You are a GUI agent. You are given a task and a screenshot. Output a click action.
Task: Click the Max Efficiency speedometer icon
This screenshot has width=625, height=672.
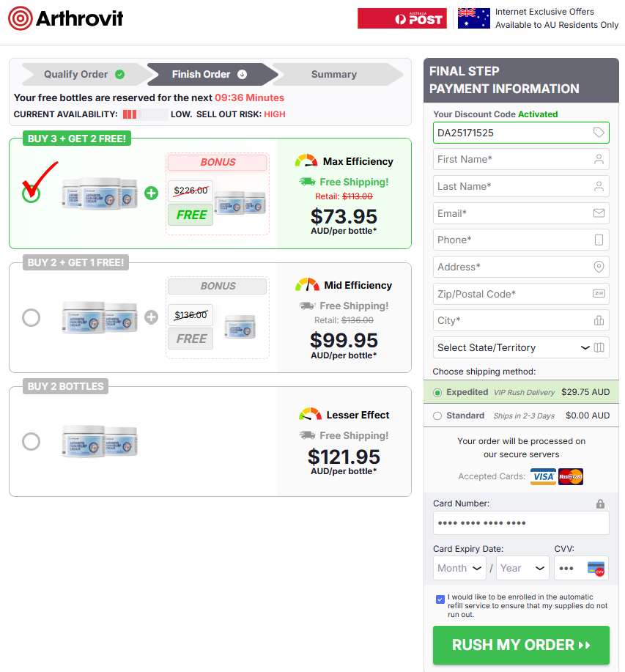click(306, 160)
